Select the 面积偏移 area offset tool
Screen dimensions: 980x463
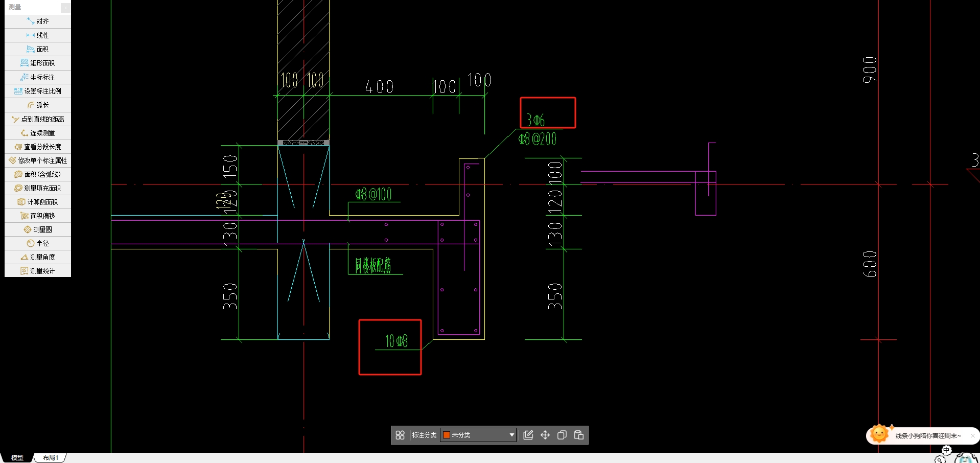[38, 216]
